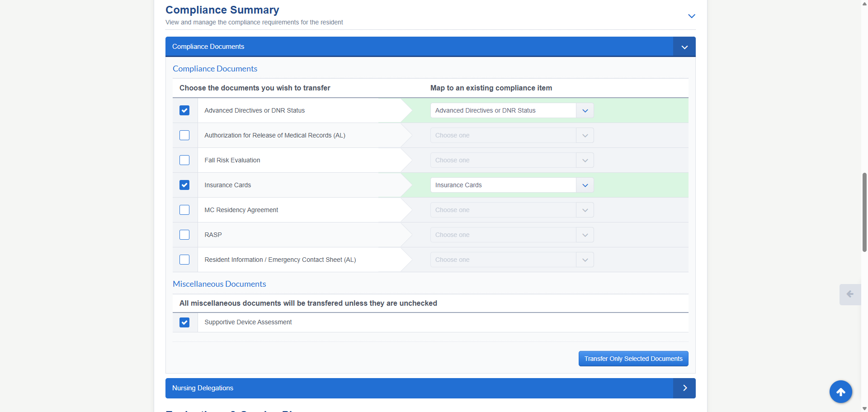868x412 pixels.
Task: Click the 'Authorization for Release of Medical Records (AL)' label
Action: point(275,135)
